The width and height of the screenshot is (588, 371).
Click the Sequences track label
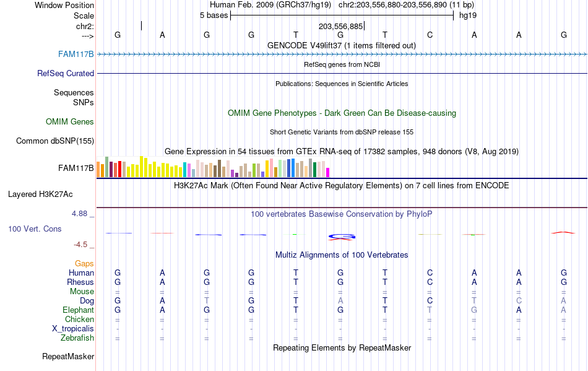coord(74,93)
